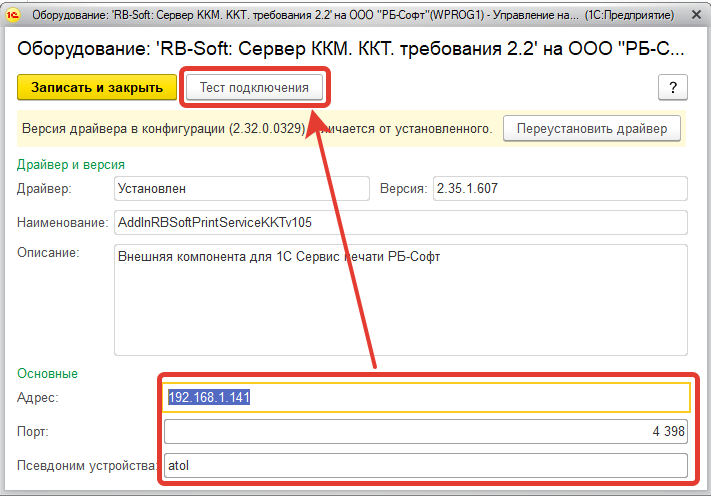Click the 'Наименование' field AddInRBSoftPrintServiceKKTv105
711x496 pixels.
click(x=401, y=222)
